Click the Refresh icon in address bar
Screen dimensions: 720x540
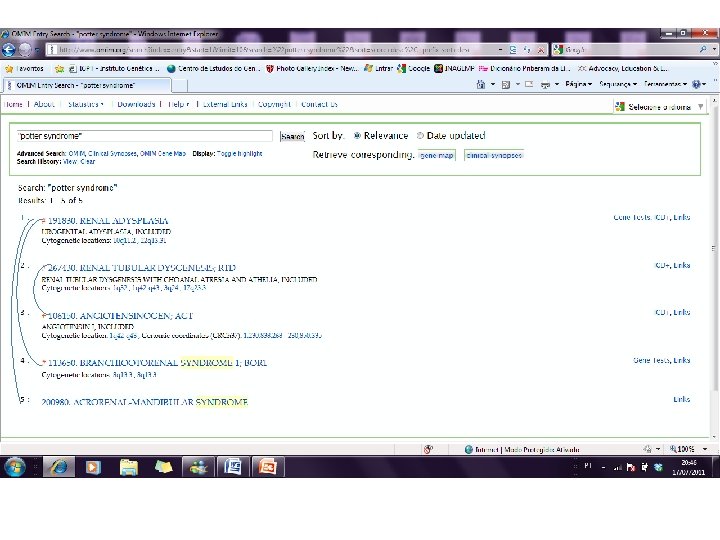[x=527, y=50]
